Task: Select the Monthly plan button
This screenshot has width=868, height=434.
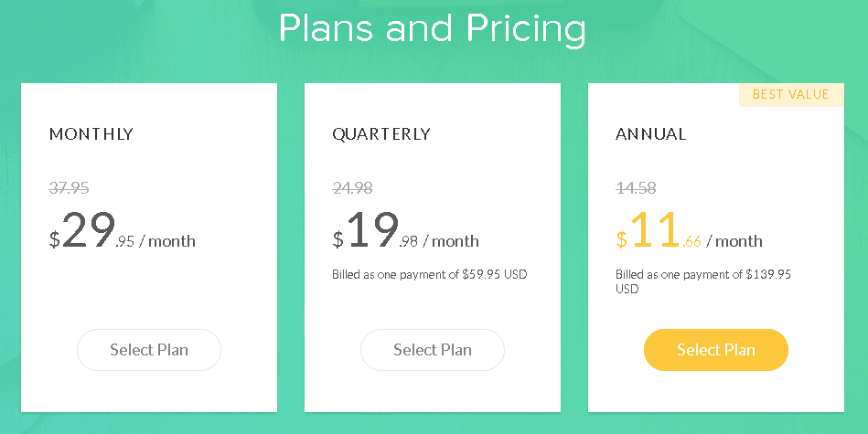Action: pyautogui.click(x=149, y=350)
